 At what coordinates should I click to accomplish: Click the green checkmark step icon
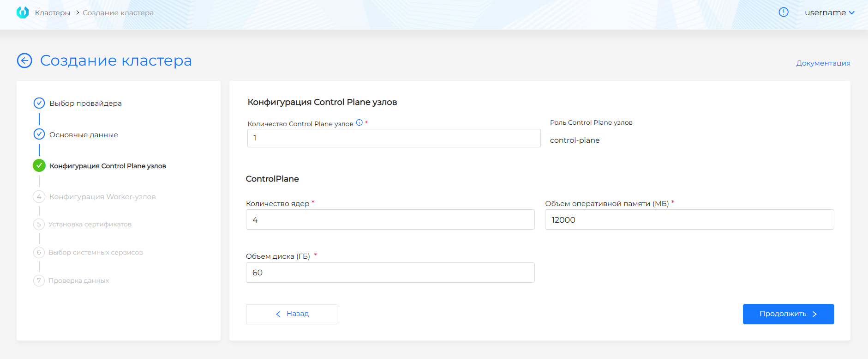39,165
